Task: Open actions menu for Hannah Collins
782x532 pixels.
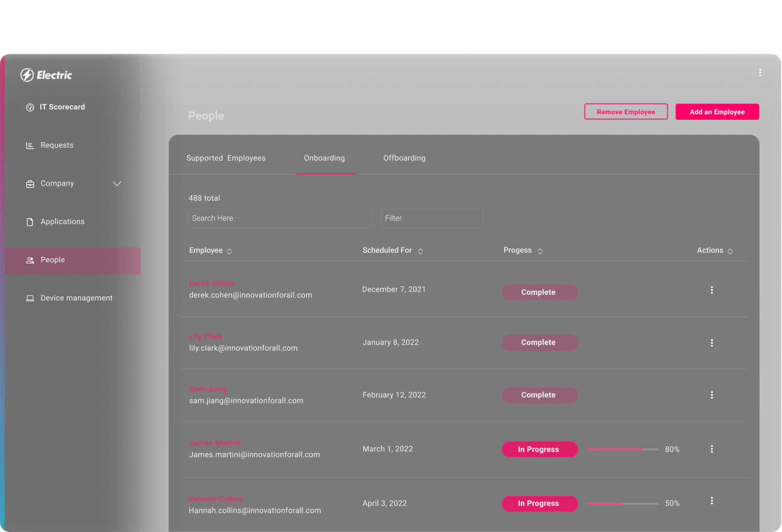Action: [x=712, y=501]
